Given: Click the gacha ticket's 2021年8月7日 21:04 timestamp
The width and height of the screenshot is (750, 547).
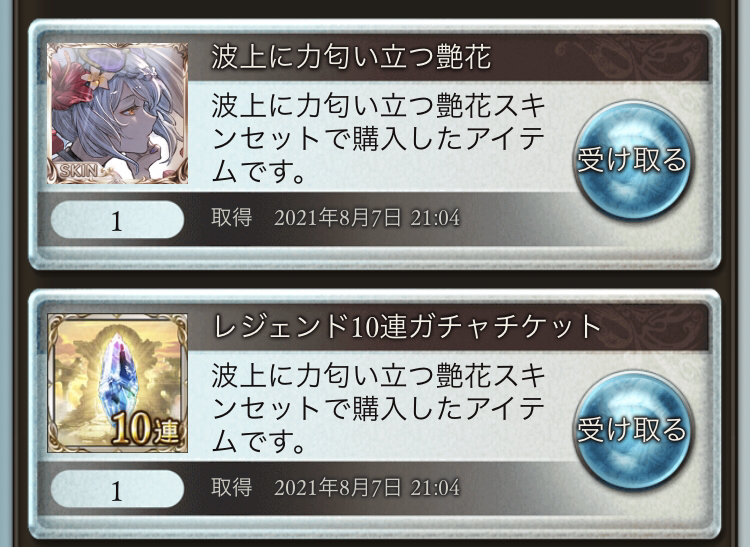Looking at the screenshot, I should pos(366,488).
